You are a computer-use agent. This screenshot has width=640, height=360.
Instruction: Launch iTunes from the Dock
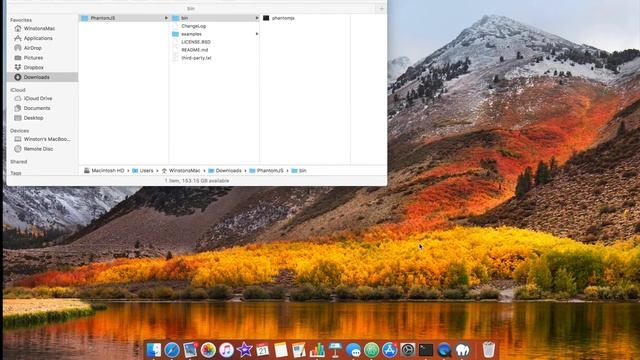pyautogui.click(x=226, y=350)
